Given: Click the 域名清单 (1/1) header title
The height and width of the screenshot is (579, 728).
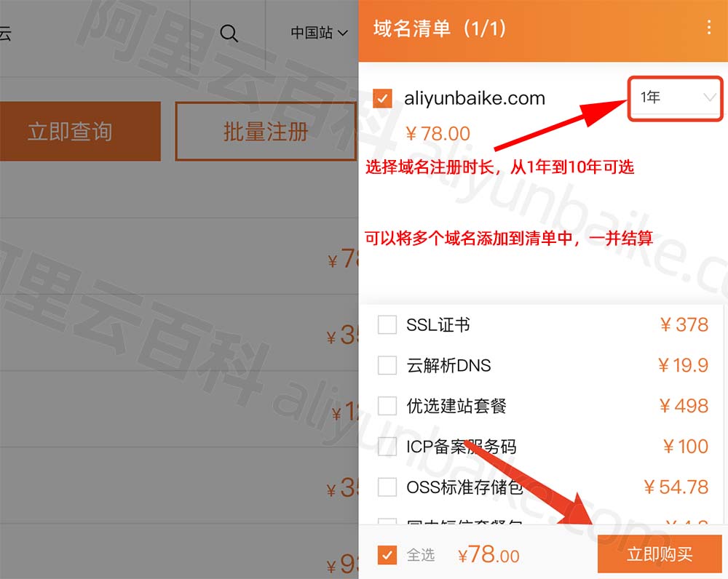Looking at the screenshot, I should (439, 28).
